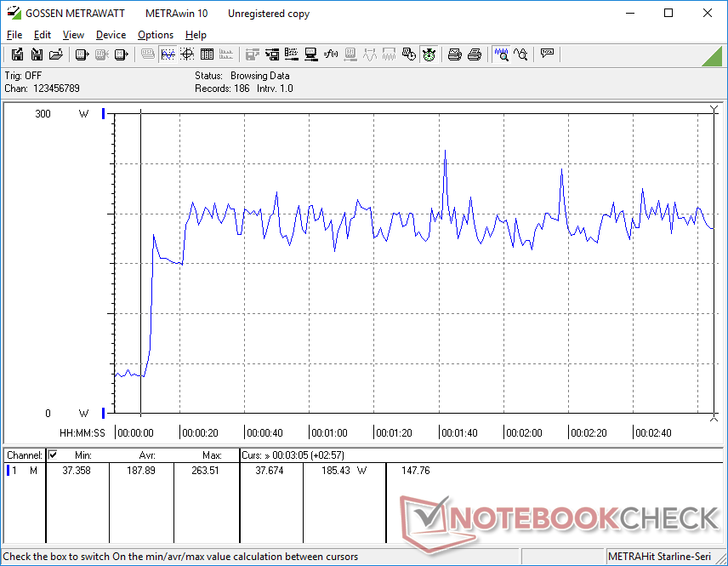Click the value 147.76
The image size is (728, 566).
pyautogui.click(x=416, y=471)
